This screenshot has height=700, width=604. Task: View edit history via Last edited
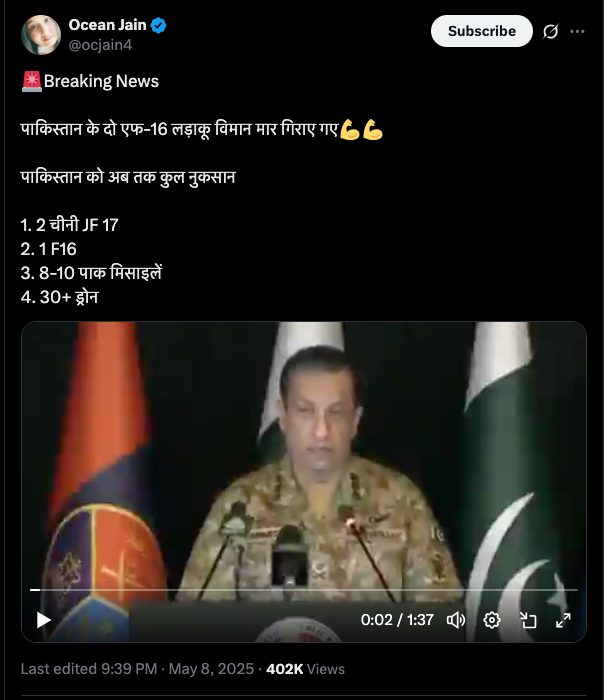click(x=89, y=669)
